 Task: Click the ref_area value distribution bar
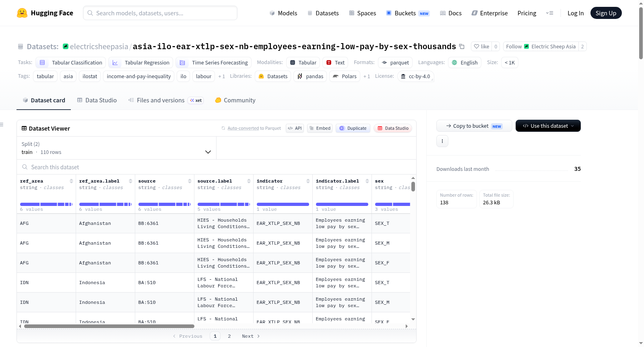pyautogui.click(x=46, y=204)
